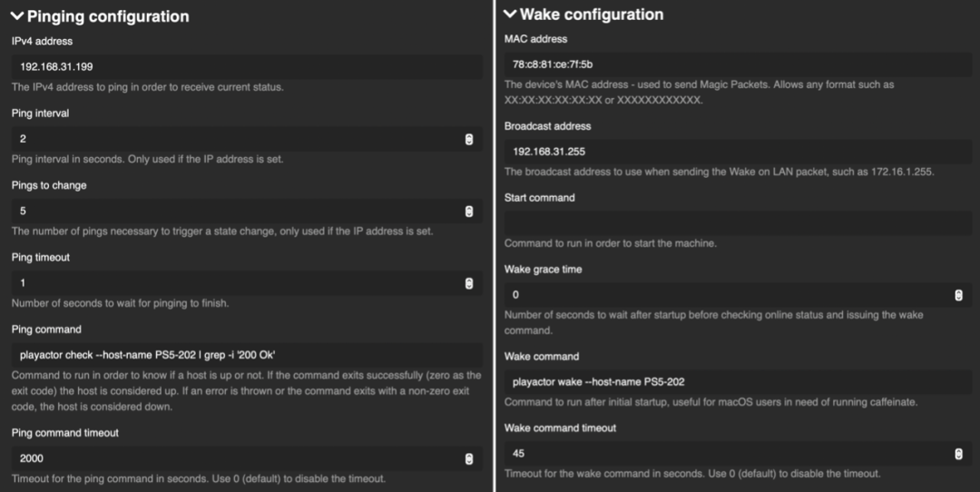Click the Ping command text field
This screenshot has width=980, height=492.
pos(245,354)
